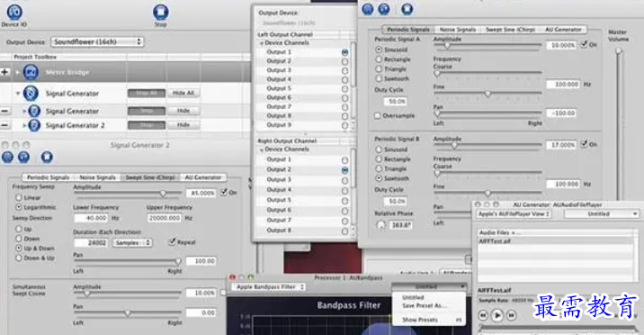644x335 pixels.
Task: Collapse the Signal Generator group
Action: [x=18, y=94]
